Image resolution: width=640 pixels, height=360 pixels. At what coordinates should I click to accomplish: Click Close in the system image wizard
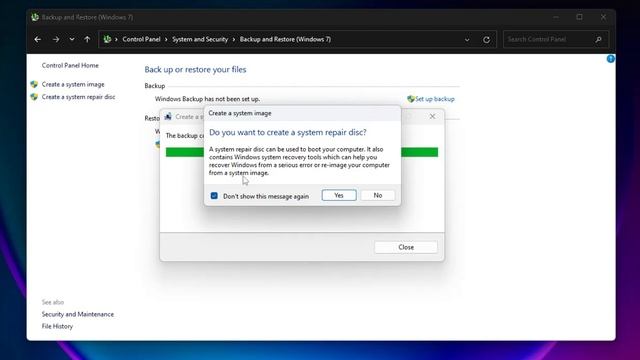[x=406, y=247]
